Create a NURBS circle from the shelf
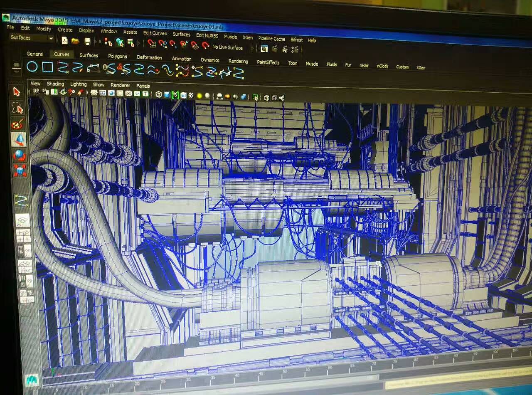This screenshot has width=532, height=395. [x=32, y=67]
